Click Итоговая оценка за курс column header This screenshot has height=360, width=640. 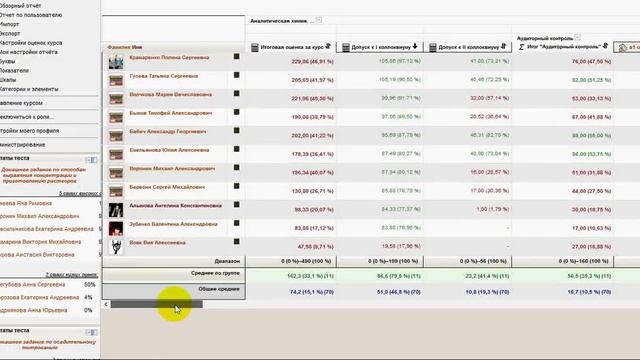click(292, 47)
